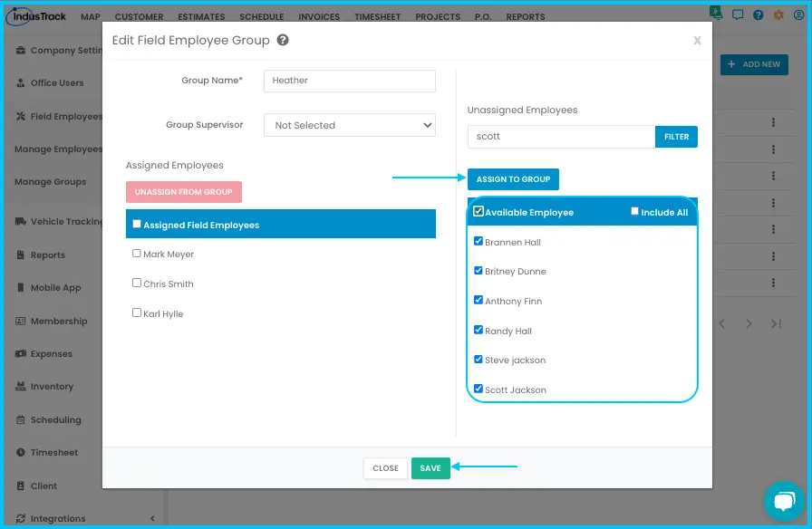The height and width of the screenshot is (529, 812).
Task: Enable the Include All checkbox
Action: [634, 211]
